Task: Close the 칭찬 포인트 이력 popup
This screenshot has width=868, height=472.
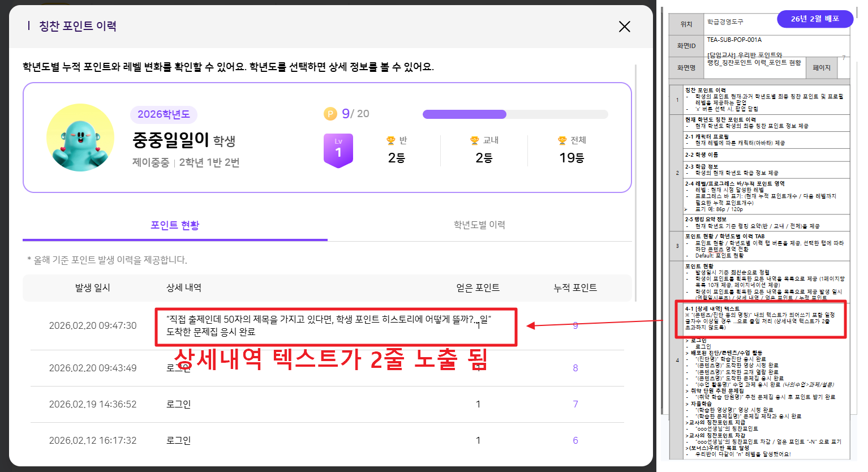Action: coord(624,27)
